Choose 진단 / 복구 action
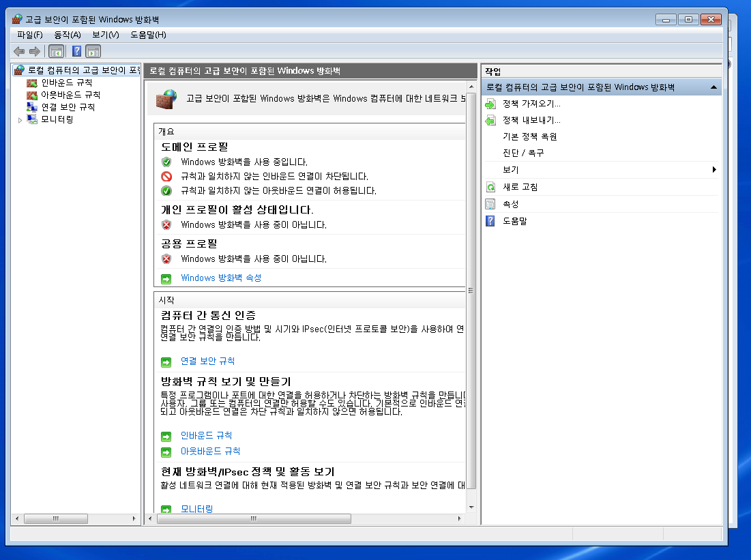Image resolution: width=751 pixels, height=560 pixels. (523, 153)
